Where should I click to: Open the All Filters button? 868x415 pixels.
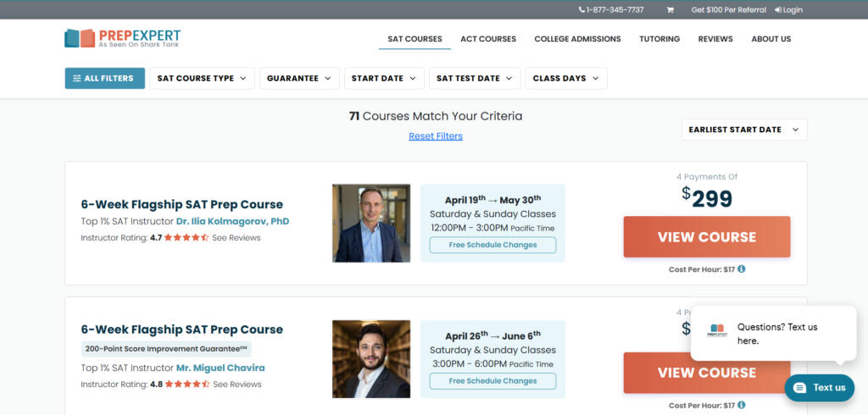click(104, 78)
